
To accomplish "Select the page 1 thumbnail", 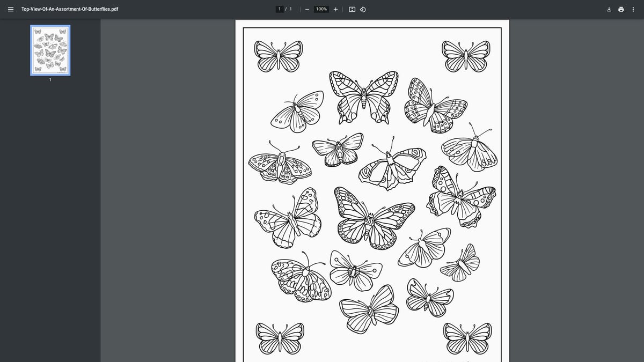I will pyautogui.click(x=50, y=50).
